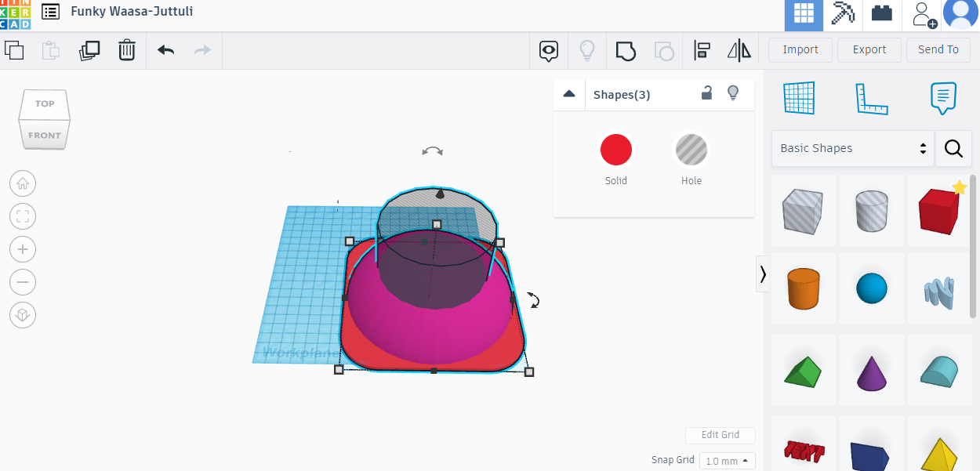Click the Import button
The height and width of the screenshot is (471, 980).
click(800, 49)
